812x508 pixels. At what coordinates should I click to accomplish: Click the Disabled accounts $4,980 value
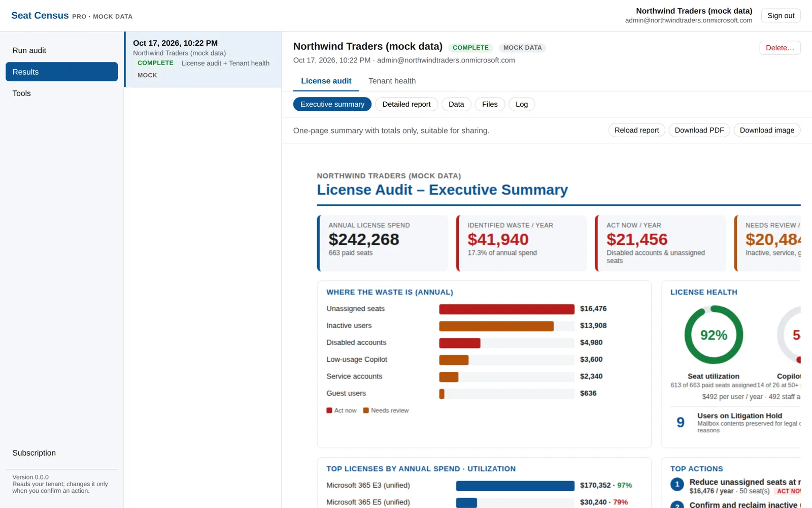pos(591,342)
